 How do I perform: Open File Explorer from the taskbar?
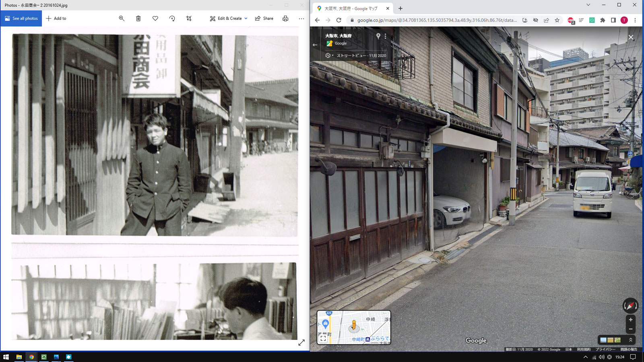pyautogui.click(x=19, y=357)
